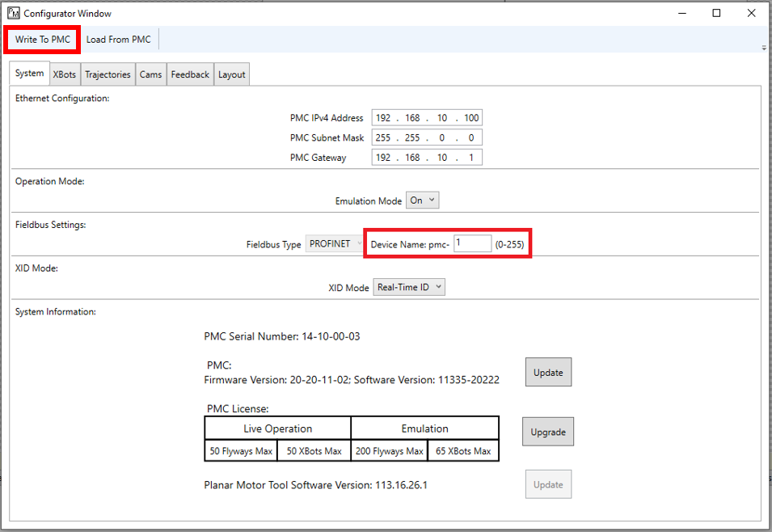772x532 pixels.
Task: Open the Fieldbus Type PROFINET dropdown
Action: tap(335, 244)
